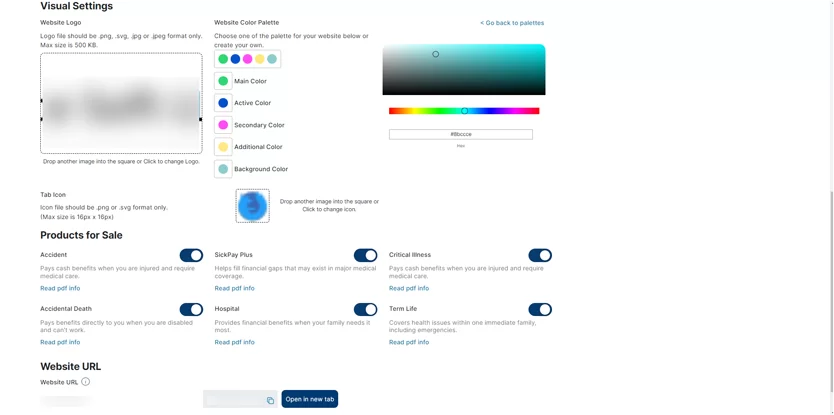
Task: Click the Background Color label
Action: 261,169
